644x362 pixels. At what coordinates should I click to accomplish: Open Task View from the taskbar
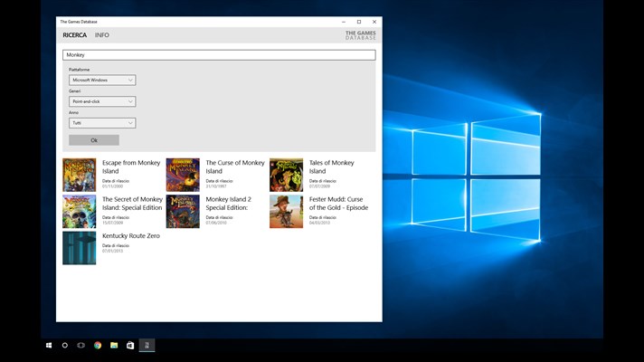tap(80, 345)
